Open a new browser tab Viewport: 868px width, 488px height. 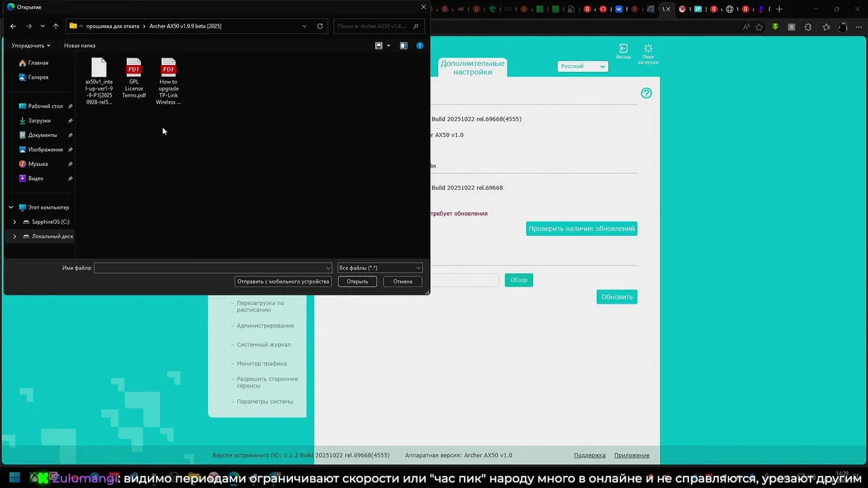[x=779, y=9]
